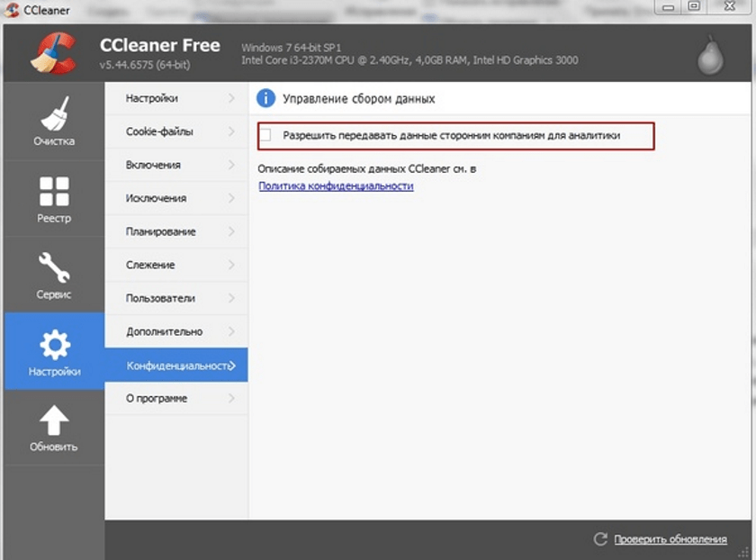Click the blue info icon beside Управление сбором данных
The image size is (756, 560).
coord(265,98)
